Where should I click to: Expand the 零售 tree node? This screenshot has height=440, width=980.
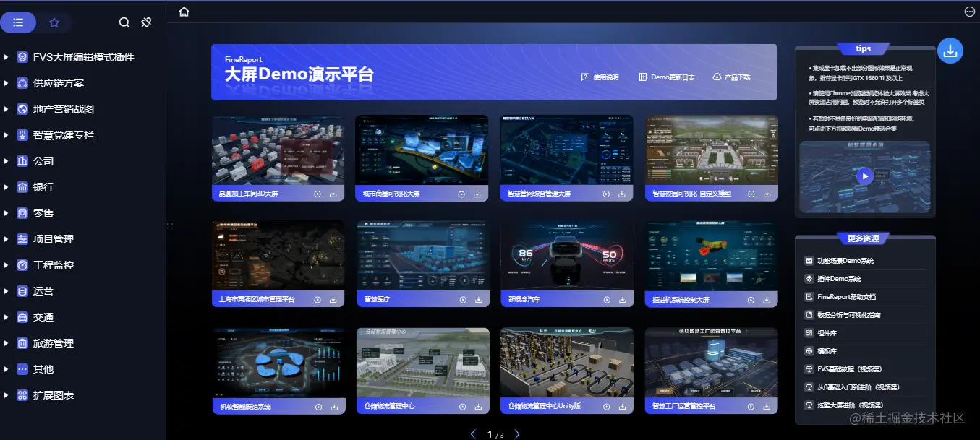(6, 213)
